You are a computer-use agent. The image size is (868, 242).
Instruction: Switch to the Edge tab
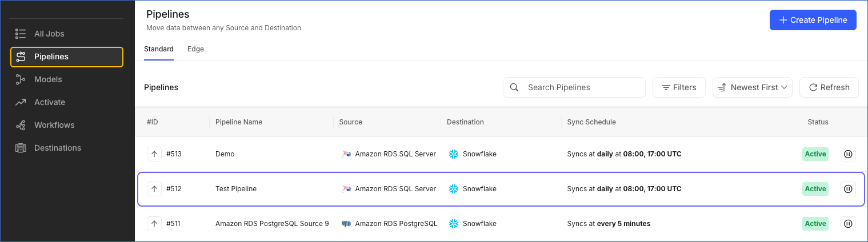pyautogui.click(x=195, y=49)
